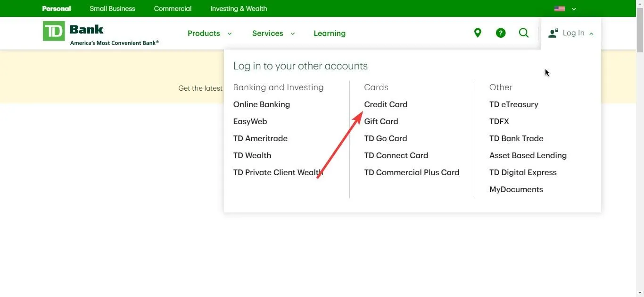Collapse the Log In dropdown chevron
Viewport: 644px width, 297px height.
point(591,34)
